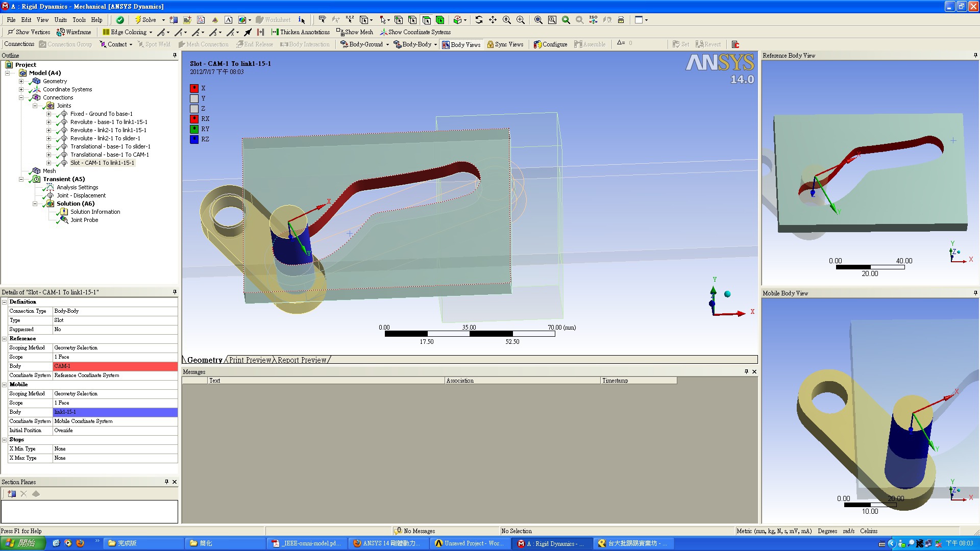
Task: Toggle Show Vertices option
Action: coord(29,32)
